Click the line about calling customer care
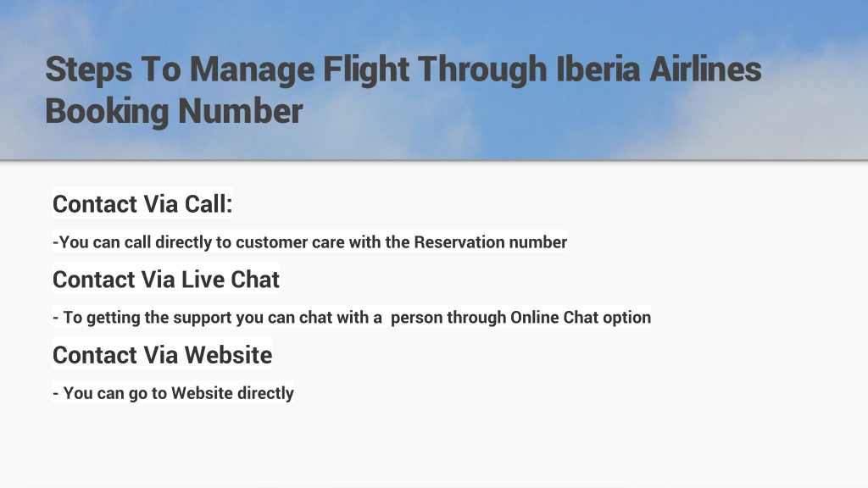 point(309,242)
